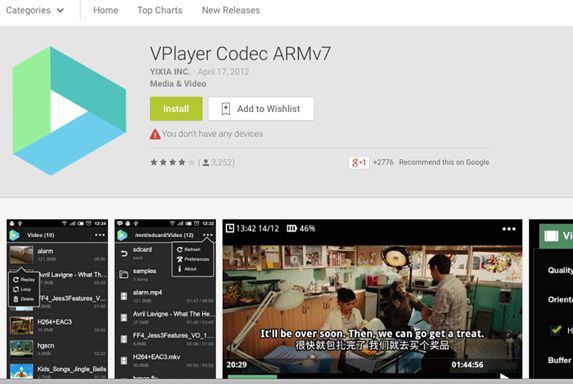573x384 pixels.
Task: Click the H264+EAC3.mkv file row
Action: pyautogui.click(x=165, y=360)
